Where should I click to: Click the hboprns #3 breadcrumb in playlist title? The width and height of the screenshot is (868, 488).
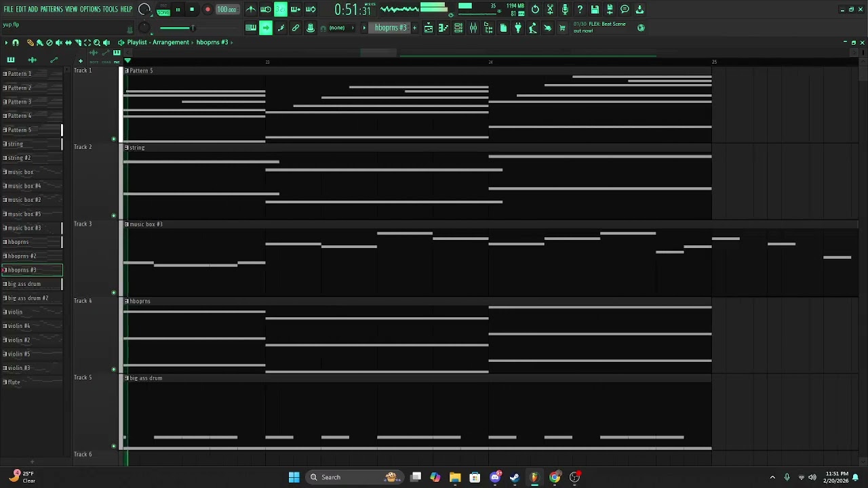pos(212,43)
